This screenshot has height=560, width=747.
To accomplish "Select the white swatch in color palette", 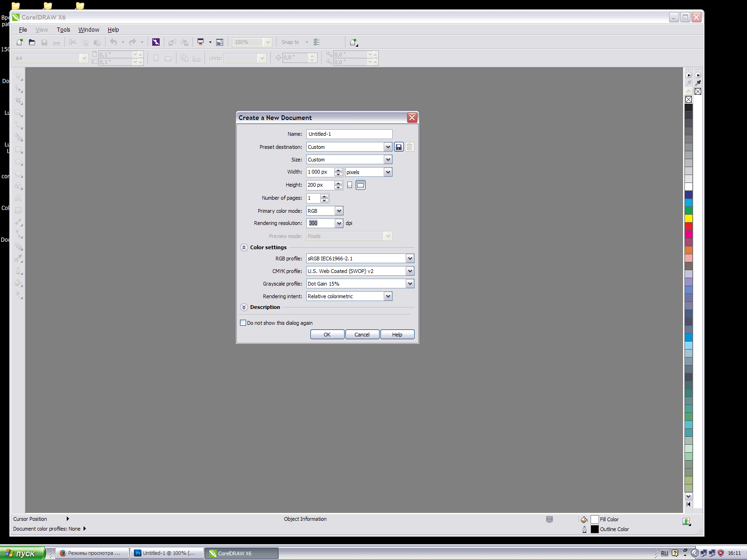I will [x=689, y=187].
